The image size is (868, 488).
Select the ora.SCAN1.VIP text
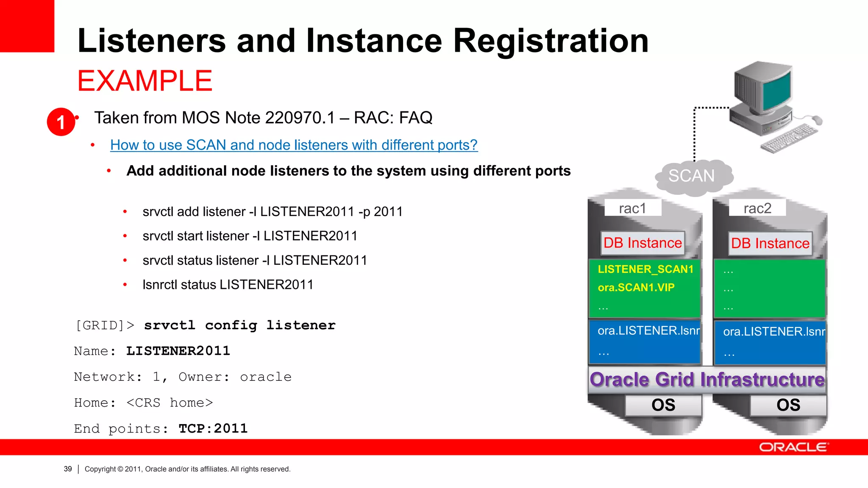pos(636,287)
